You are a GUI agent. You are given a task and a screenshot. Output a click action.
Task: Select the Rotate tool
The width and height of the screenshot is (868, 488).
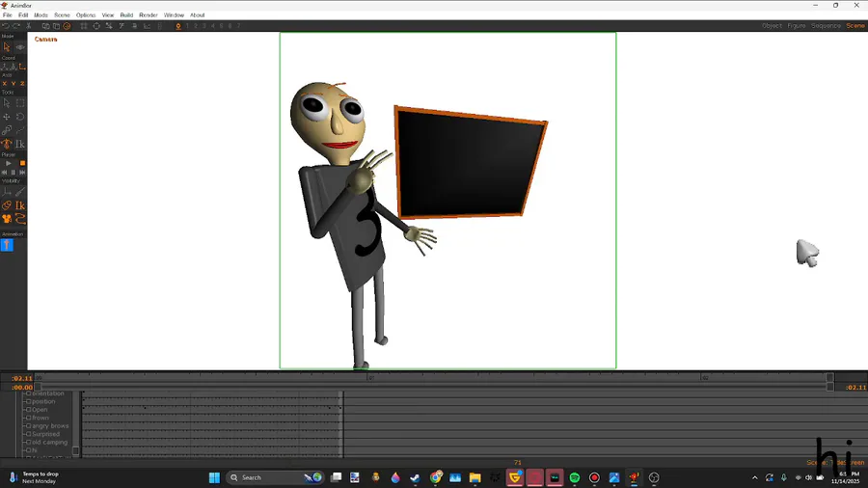pos(20,117)
